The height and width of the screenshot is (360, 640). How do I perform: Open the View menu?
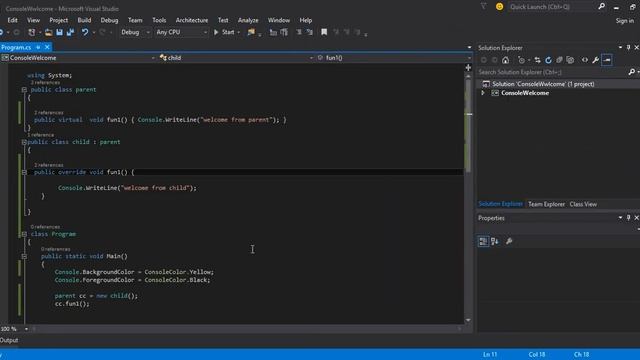pos(33,20)
